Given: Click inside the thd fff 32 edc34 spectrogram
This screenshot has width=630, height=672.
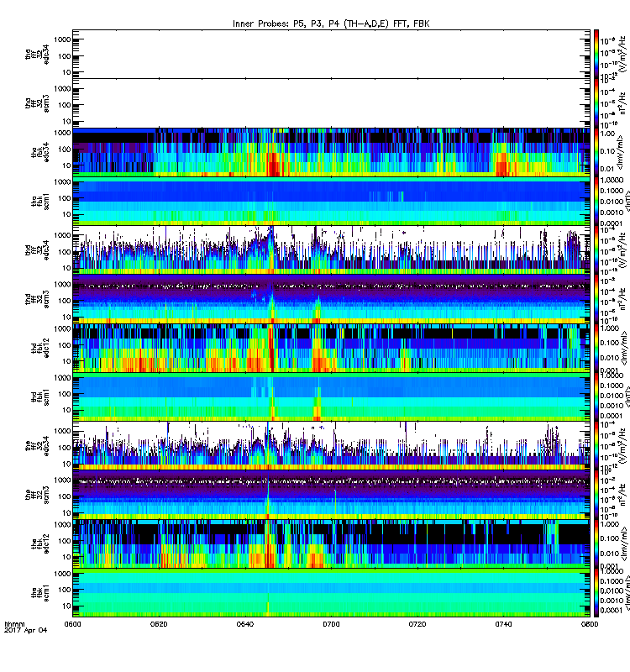Looking at the screenshot, I should click(331, 250).
